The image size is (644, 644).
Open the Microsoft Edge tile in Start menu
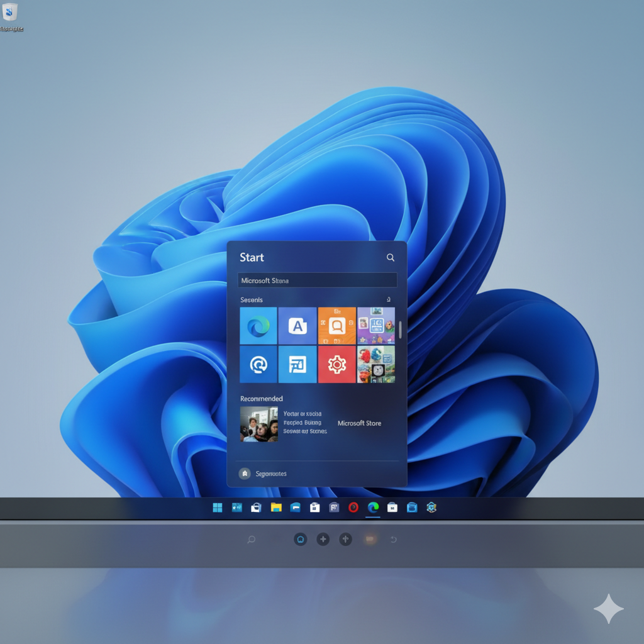point(258,325)
